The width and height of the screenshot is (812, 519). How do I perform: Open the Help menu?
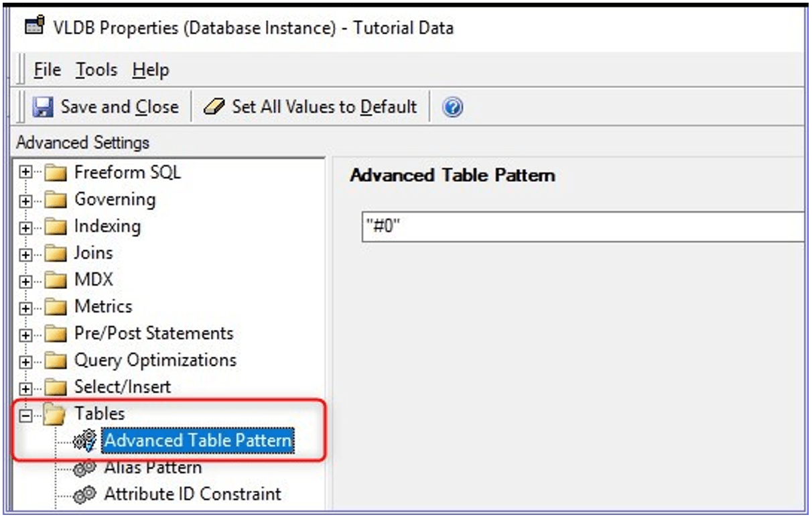pos(150,70)
